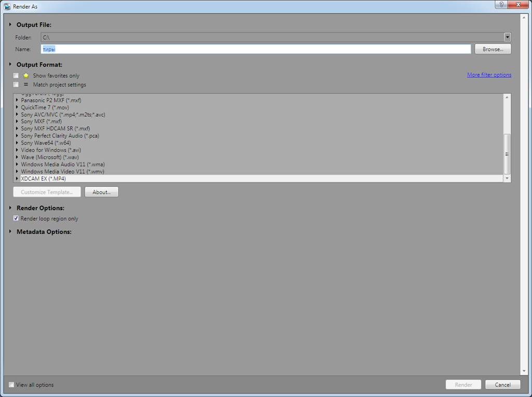This screenshot has width=532, height=397.
Task: Expand Sony MXF format arrow
Action: [17, 121]
